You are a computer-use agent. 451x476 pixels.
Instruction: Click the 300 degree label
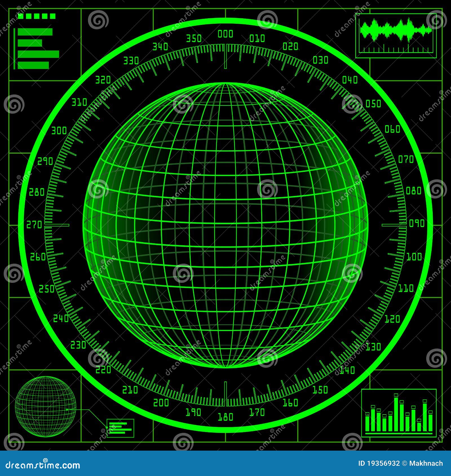59,131
